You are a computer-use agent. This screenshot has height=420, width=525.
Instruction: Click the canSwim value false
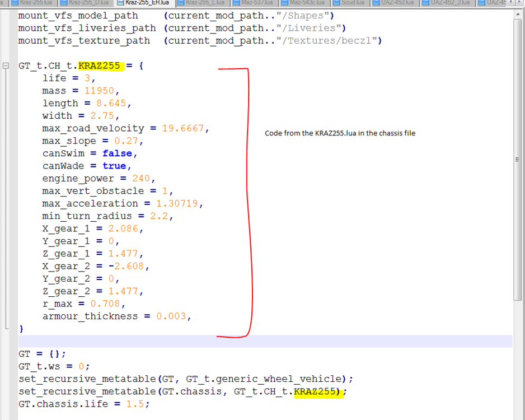pyautogui.click(x=117, y=153)
